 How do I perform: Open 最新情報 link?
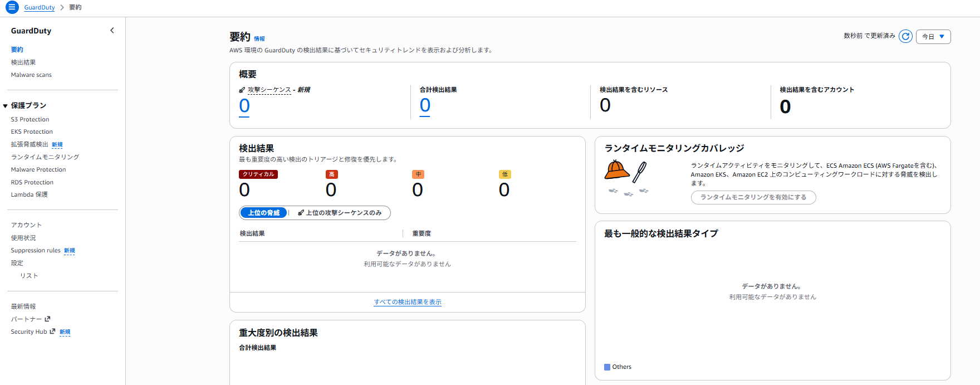[x=23, y=306]
